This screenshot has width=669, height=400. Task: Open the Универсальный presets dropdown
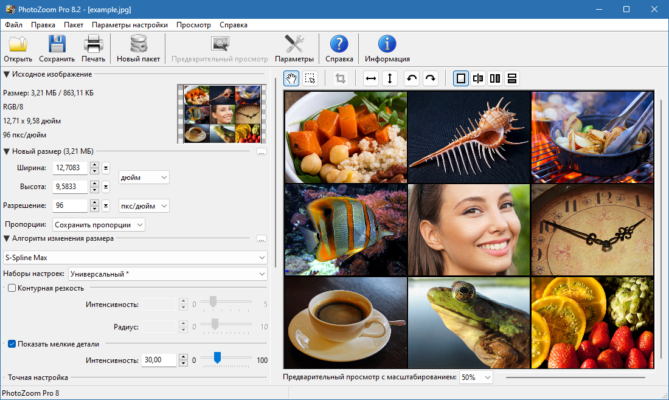coord(168,274)
